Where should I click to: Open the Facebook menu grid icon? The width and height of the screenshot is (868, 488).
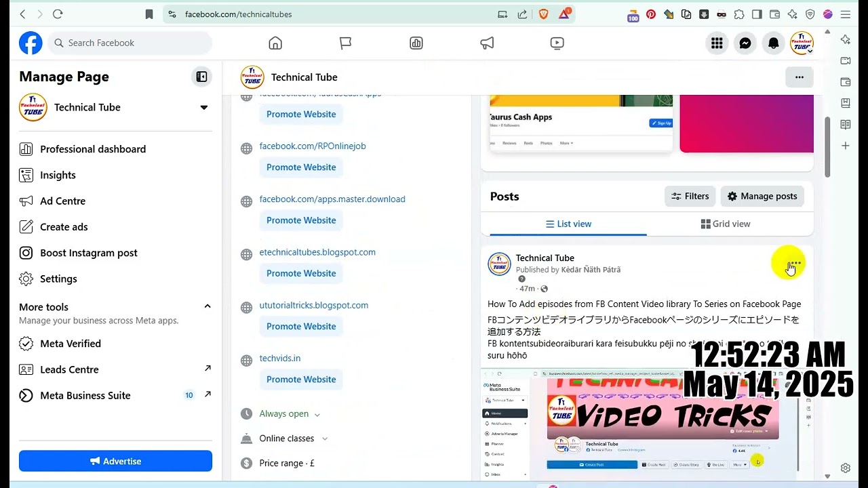[x=717, y=43]
